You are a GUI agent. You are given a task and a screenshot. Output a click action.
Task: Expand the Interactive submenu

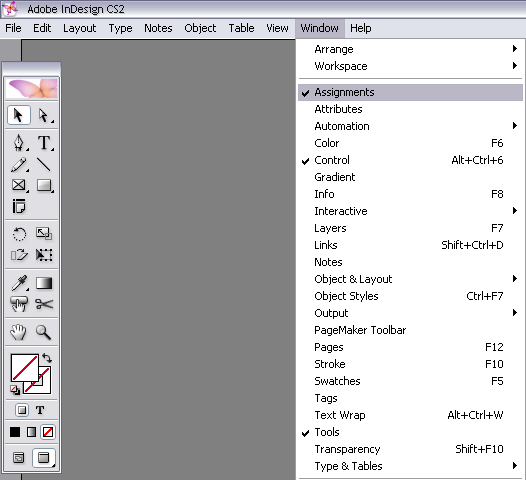tap(410, 211)
